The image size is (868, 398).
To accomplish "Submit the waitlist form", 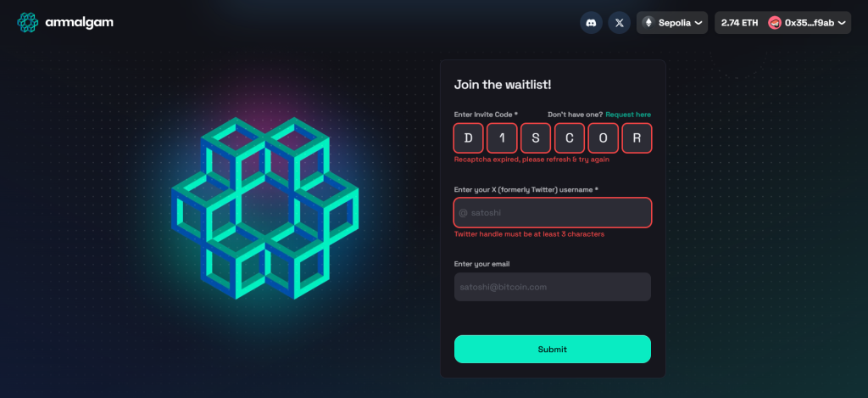I will [x=553, y=349].
